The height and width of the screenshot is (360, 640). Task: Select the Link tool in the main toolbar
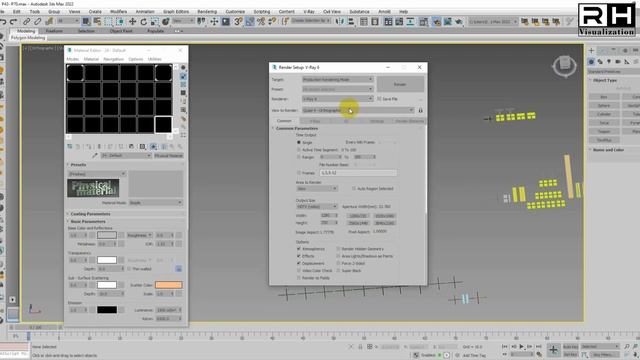(27, 22)
